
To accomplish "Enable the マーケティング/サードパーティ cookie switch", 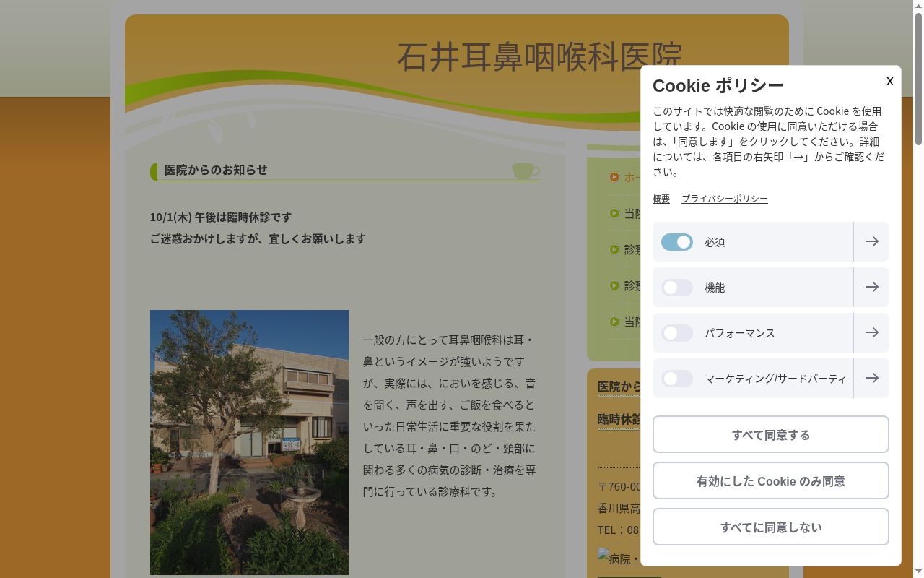I will click(677, 379).
